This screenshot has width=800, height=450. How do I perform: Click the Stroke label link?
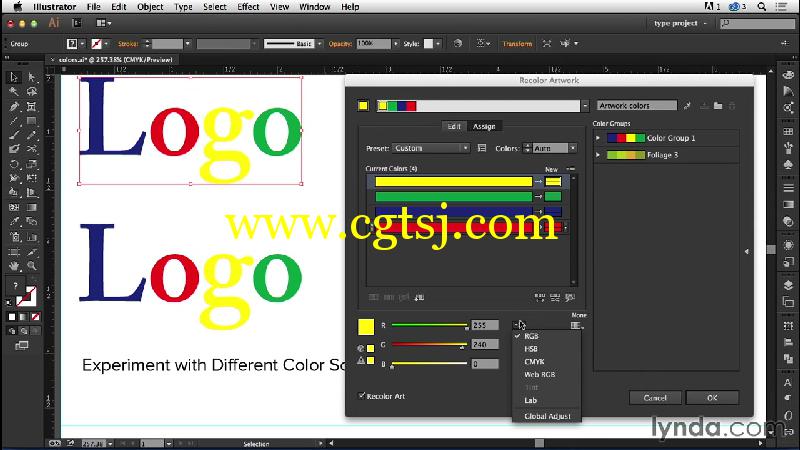tap(128, 44)
